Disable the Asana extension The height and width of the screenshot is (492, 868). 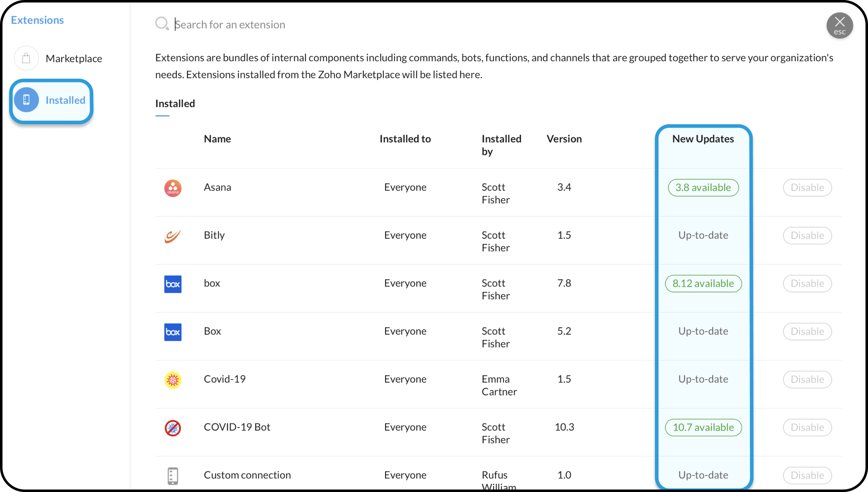pos(807,188)
